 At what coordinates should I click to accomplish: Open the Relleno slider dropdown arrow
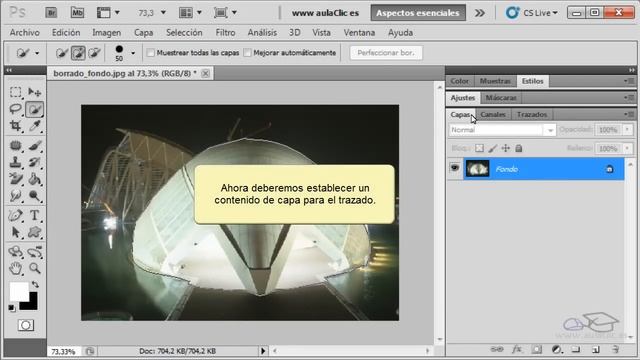(627, 148)
